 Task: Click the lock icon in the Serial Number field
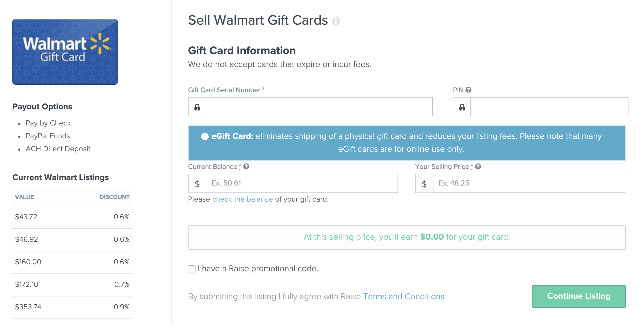point(197,107)
